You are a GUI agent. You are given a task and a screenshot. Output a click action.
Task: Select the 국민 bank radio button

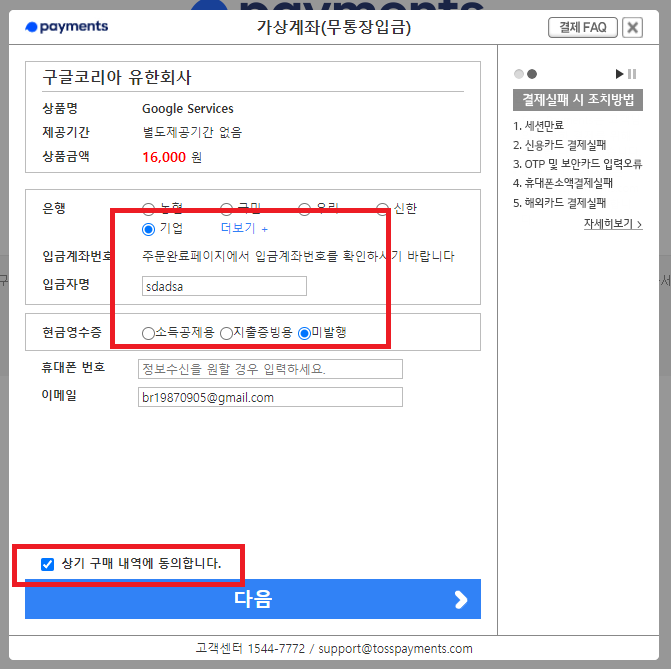pos(226,208)
